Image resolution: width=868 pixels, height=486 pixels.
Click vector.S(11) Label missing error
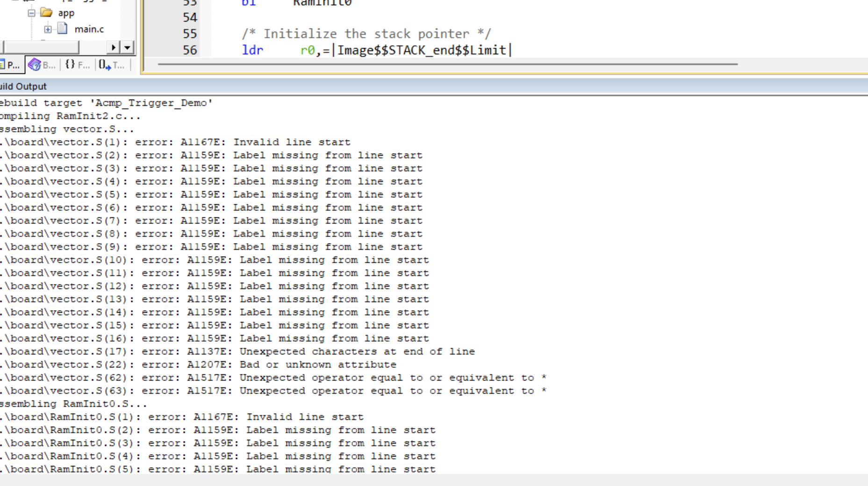(215, 273)
